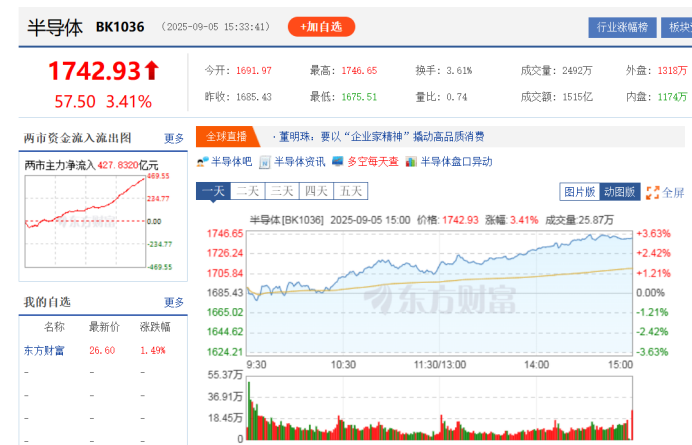
Task: Click the 11:30/13:00 time axis label
Action: (440, 365)
